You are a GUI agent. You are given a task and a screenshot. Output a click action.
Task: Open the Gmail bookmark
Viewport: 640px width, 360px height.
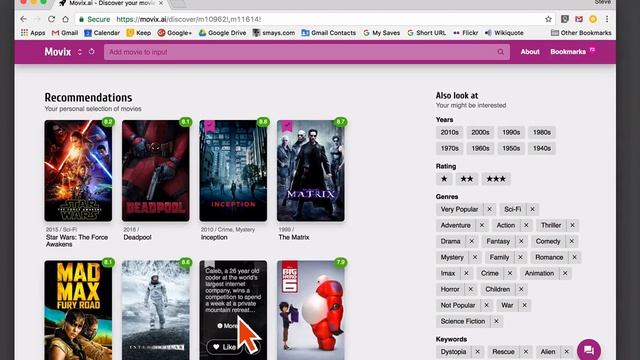tap(65, 33)
